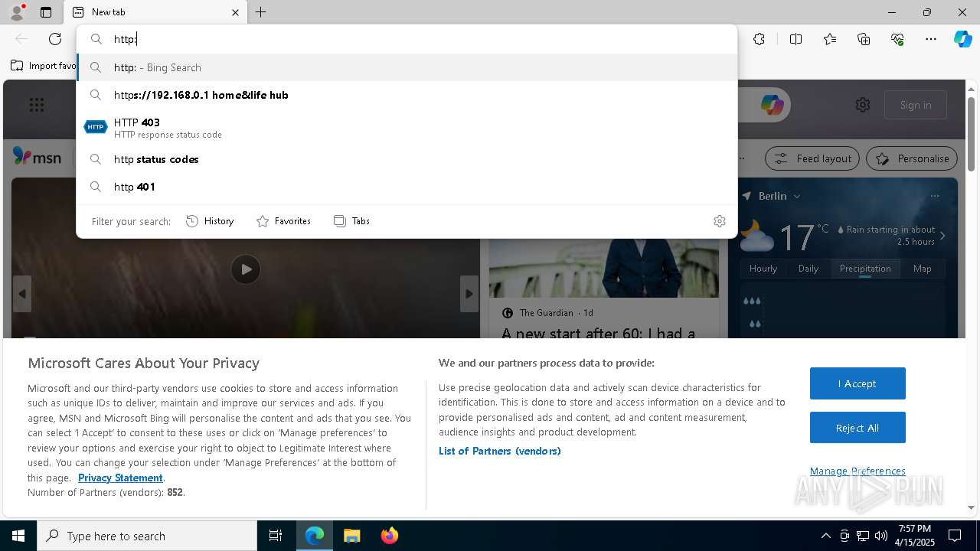
Task: Filter search by Favorites
Action: click(x=283, y=221)
